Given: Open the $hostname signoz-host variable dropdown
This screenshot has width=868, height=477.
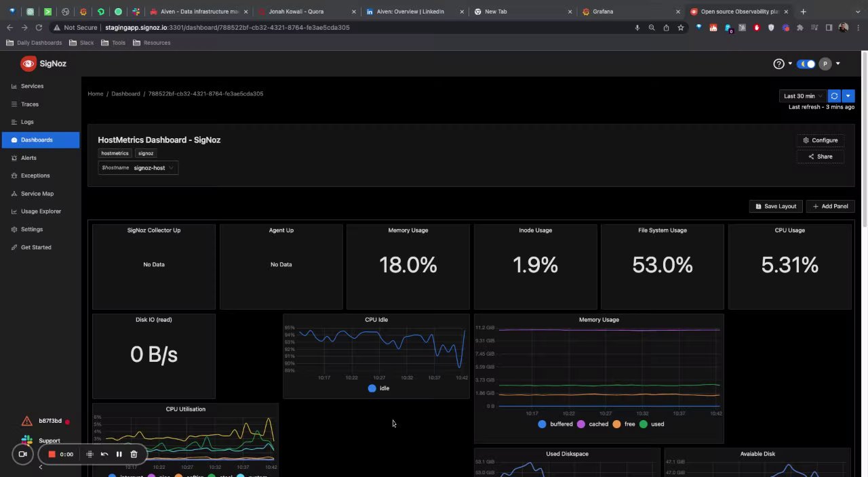Looking at the screenshot, I should [x=138, y=167].
